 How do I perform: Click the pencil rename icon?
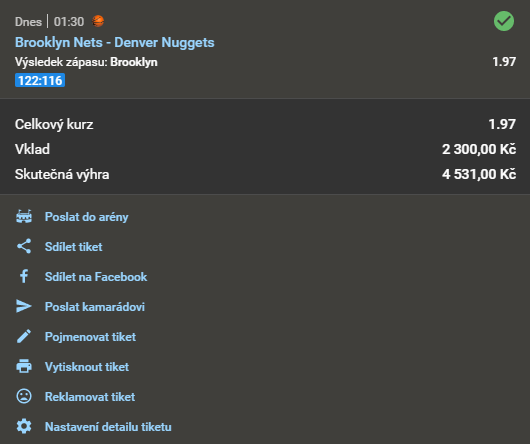pyautogui.click(x=24, y=336)
